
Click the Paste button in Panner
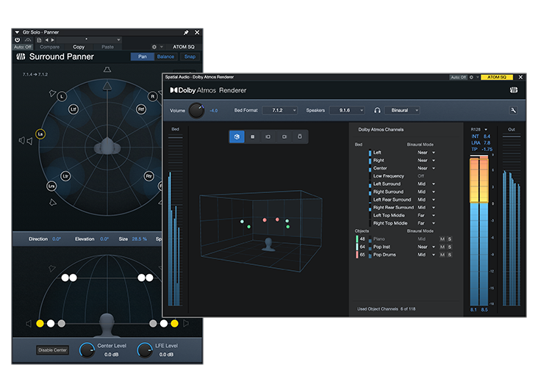(x=107, y=47)
